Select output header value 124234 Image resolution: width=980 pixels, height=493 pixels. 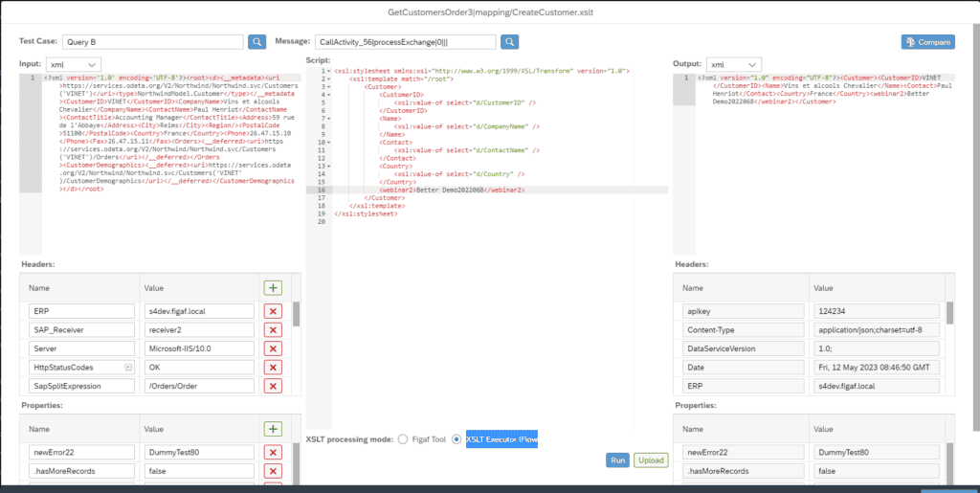point(877,311)
